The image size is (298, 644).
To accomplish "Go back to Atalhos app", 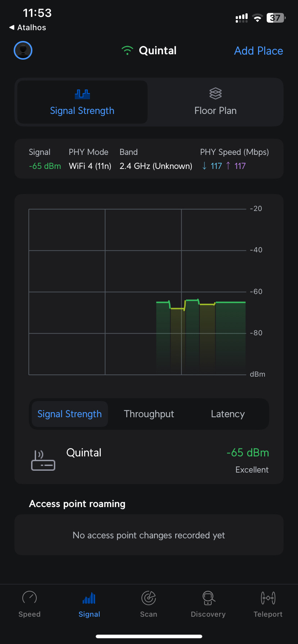I will click(x=28, y=28).
